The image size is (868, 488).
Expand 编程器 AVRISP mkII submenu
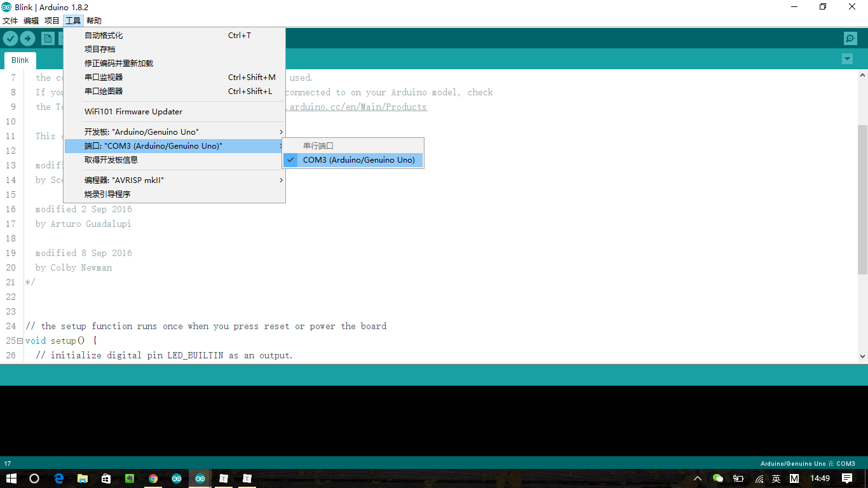click(175, 180)
